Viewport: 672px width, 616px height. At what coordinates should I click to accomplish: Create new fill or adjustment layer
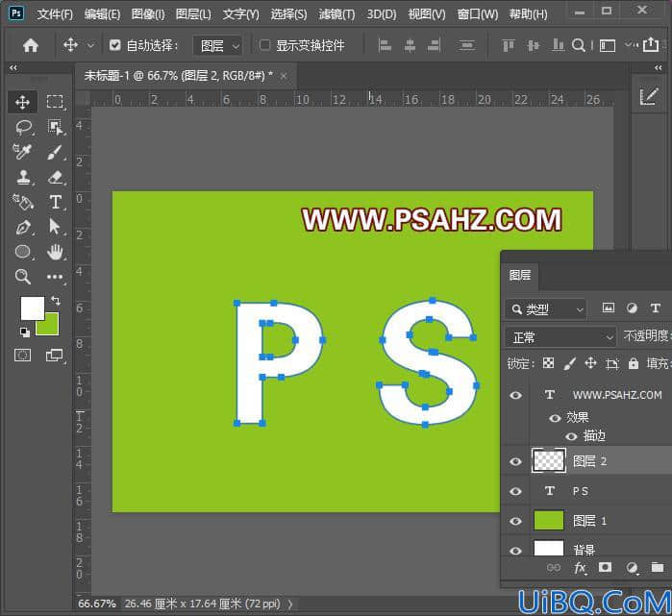point(632,568)
